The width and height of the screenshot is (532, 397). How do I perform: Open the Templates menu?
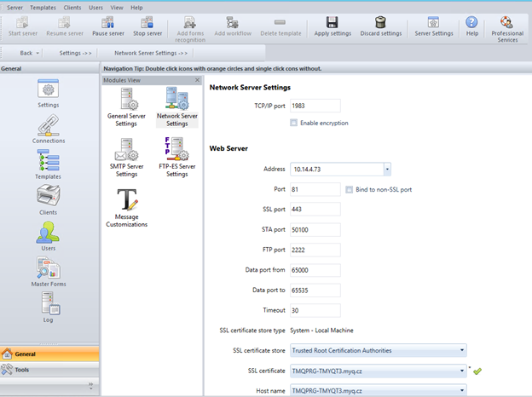(x=43, y=7)
